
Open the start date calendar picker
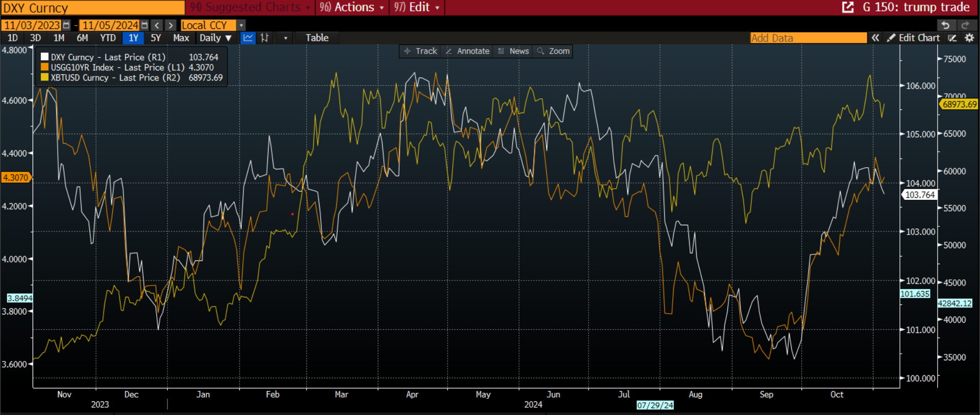tap(66, 25)
